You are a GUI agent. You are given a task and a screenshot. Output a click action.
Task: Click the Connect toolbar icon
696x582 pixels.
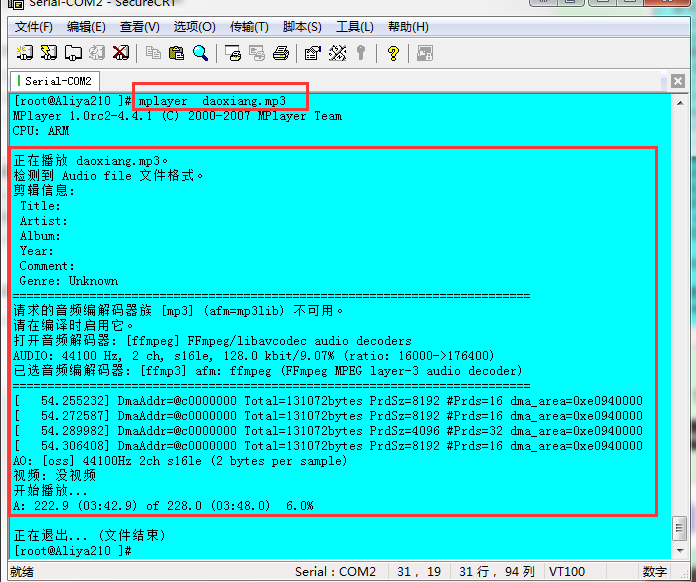click(x=25, y=53)
